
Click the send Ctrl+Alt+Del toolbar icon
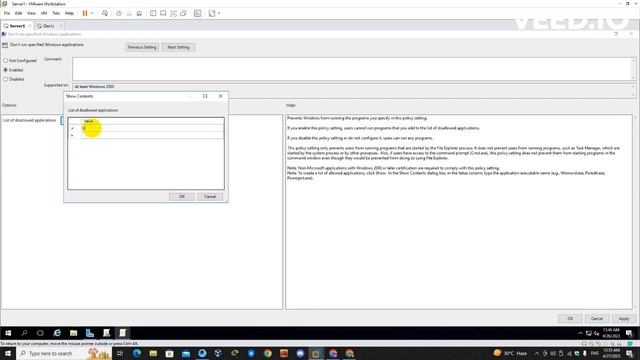(x=105, y=13)
